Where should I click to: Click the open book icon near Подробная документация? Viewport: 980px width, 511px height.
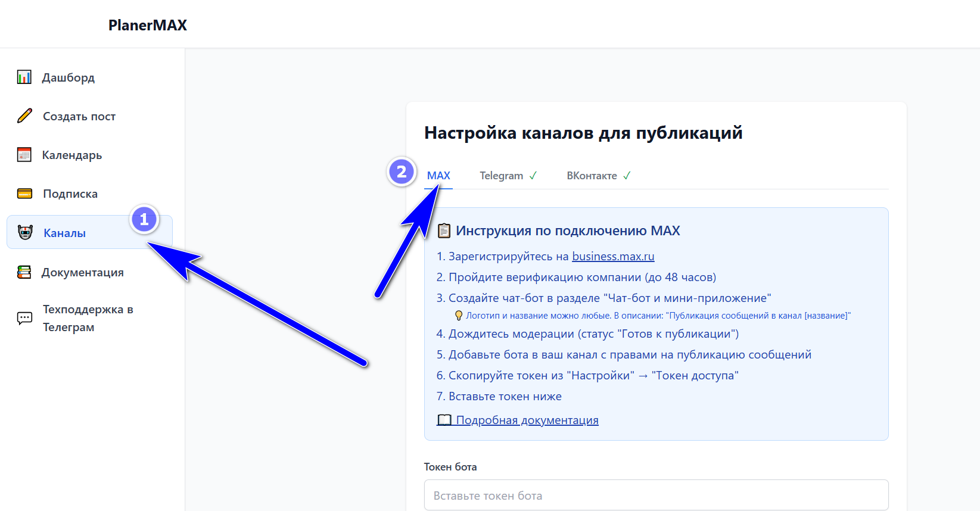pyautogui.click(x=444, y=420)
